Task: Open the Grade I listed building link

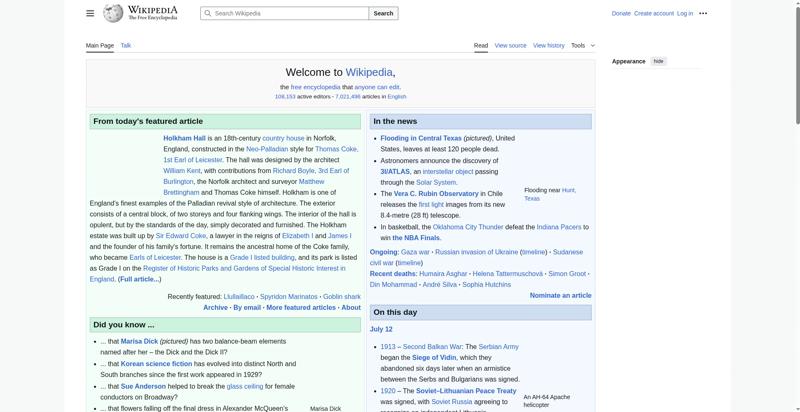Action: (x=262, y=258)
